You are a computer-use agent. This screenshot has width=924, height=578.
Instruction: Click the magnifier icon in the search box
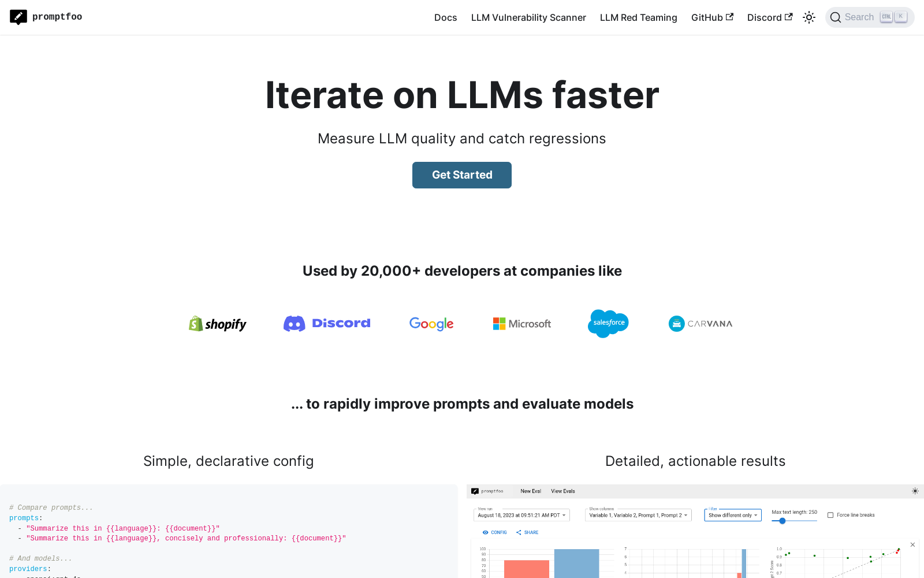coord(835,17)
